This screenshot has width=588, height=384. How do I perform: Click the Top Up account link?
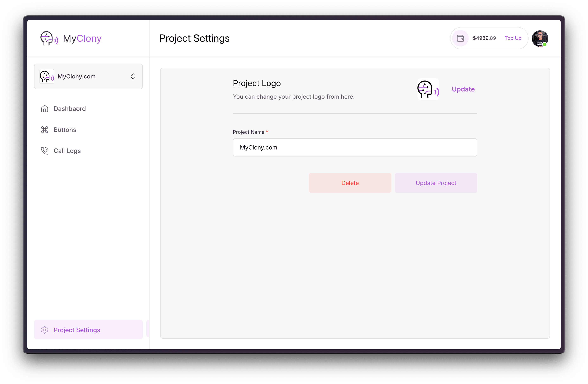[513, 38]
